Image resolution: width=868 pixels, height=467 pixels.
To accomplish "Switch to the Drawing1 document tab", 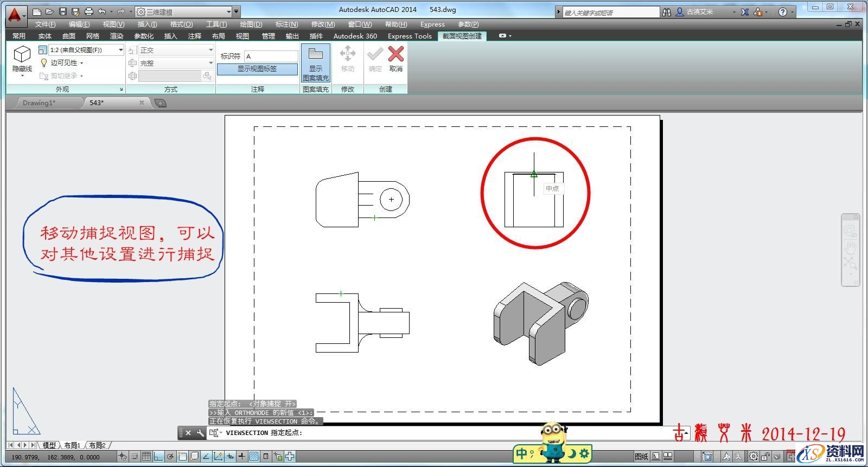I will [39, 103].
